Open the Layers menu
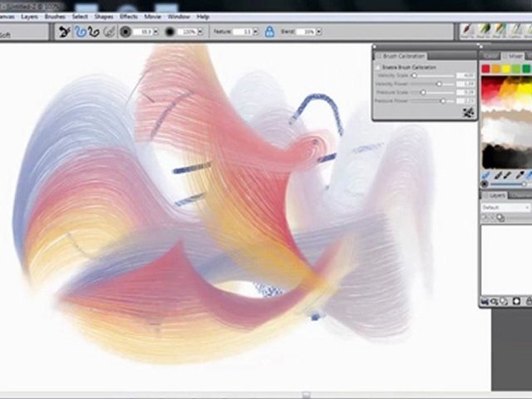Image resolution: width=532 pixels, height=399 pixels. pyautogui.click(x=29, y=17)
